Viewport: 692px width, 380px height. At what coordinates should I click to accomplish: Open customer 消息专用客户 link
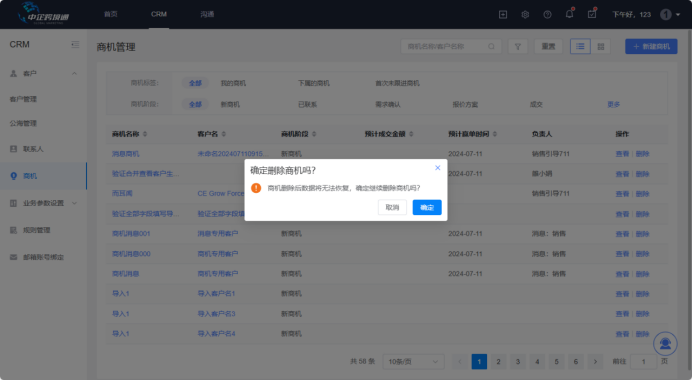coord(218,233)
